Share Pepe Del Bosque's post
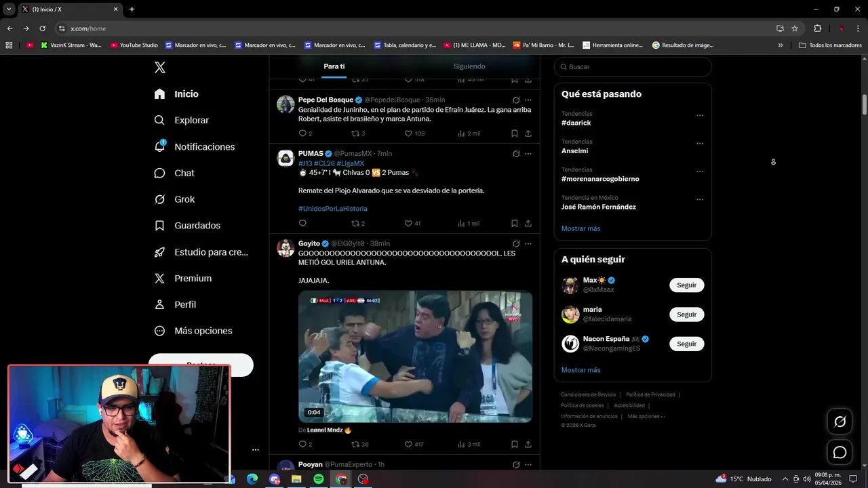Screen dimensions: 868x488 tap(528, 134)
